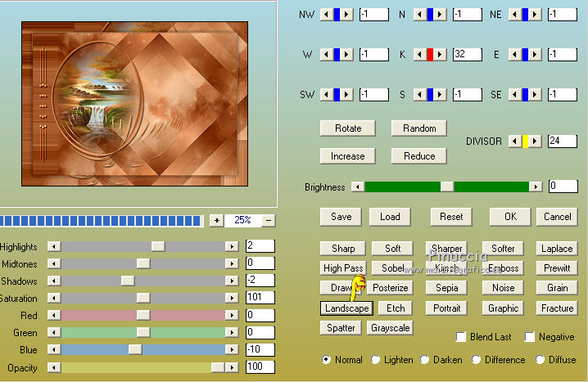Enable the Blend Last checkbox
The height and width of the screenshot is (382, 588).
click(461, 337)
